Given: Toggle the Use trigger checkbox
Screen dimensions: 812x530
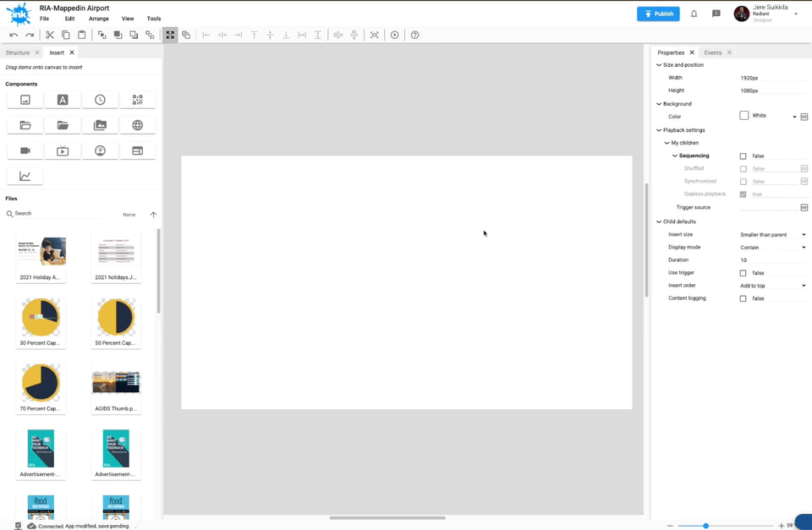Looking at the screenshot, I should [743, 273].
